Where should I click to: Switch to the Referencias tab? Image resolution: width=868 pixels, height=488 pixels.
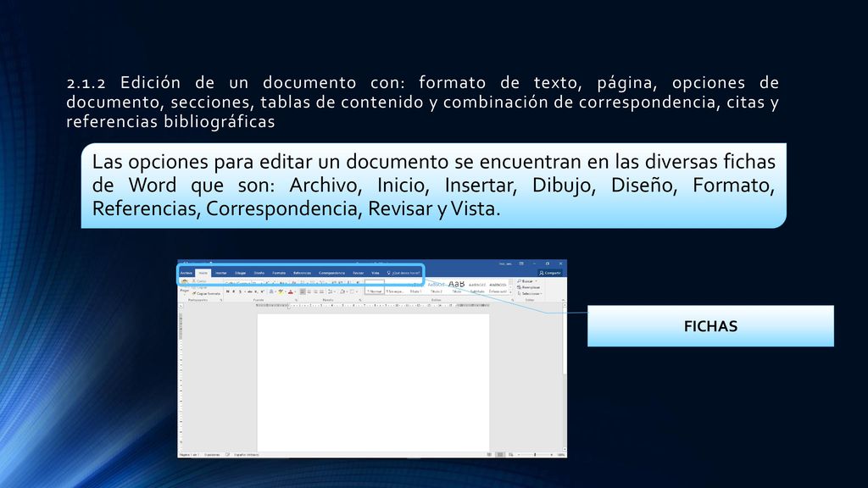(x=302, y=273)
